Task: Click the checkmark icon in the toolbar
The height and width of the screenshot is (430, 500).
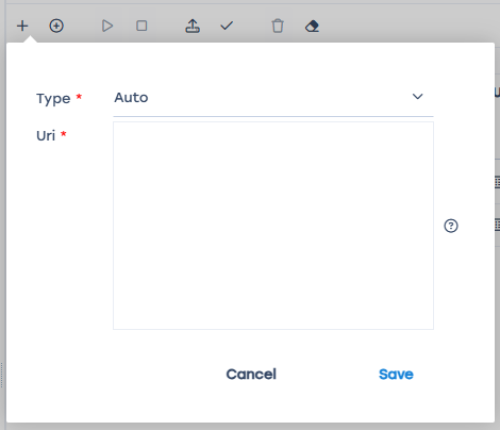Action: pos(227,26)
